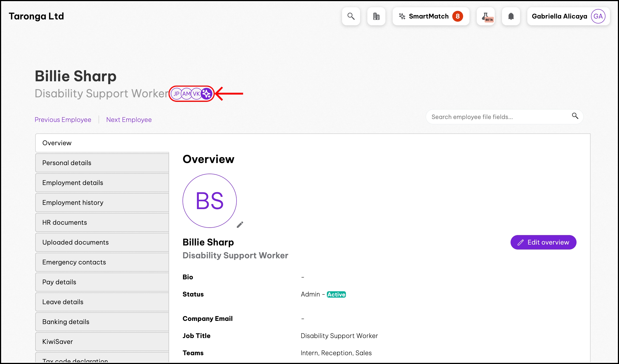
Task: Click the AM avatar badge
Action: [186, 94]
